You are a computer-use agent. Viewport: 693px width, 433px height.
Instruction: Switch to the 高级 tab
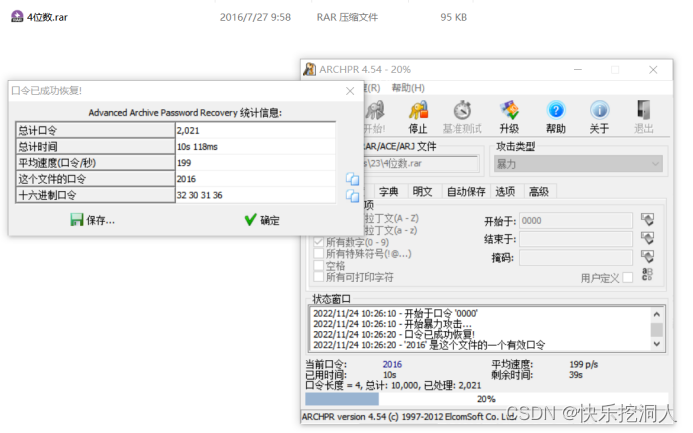click(x=539, y=191)
